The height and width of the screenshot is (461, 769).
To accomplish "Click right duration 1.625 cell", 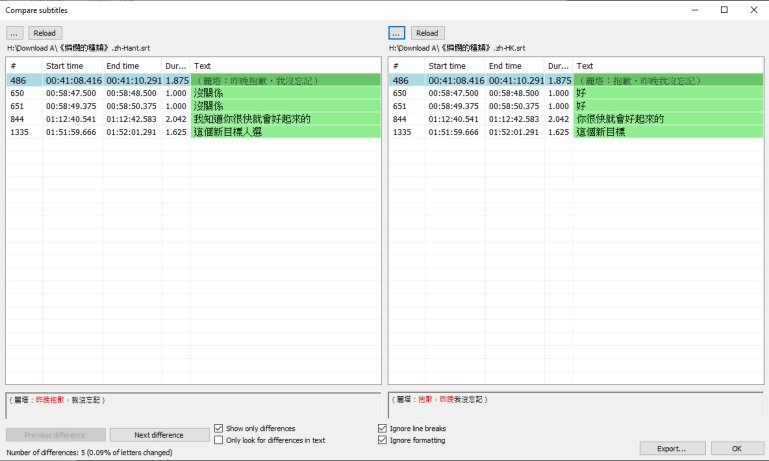I will [559, 132].
